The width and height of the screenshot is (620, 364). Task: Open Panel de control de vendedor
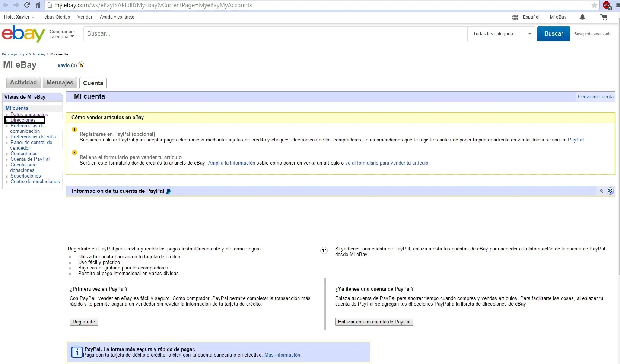[31, 145]
